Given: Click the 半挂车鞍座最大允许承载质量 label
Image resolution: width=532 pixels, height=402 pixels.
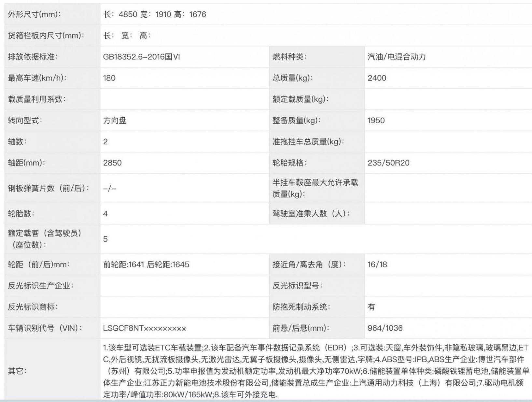Looking at the screenshot, I should (315, 188).
